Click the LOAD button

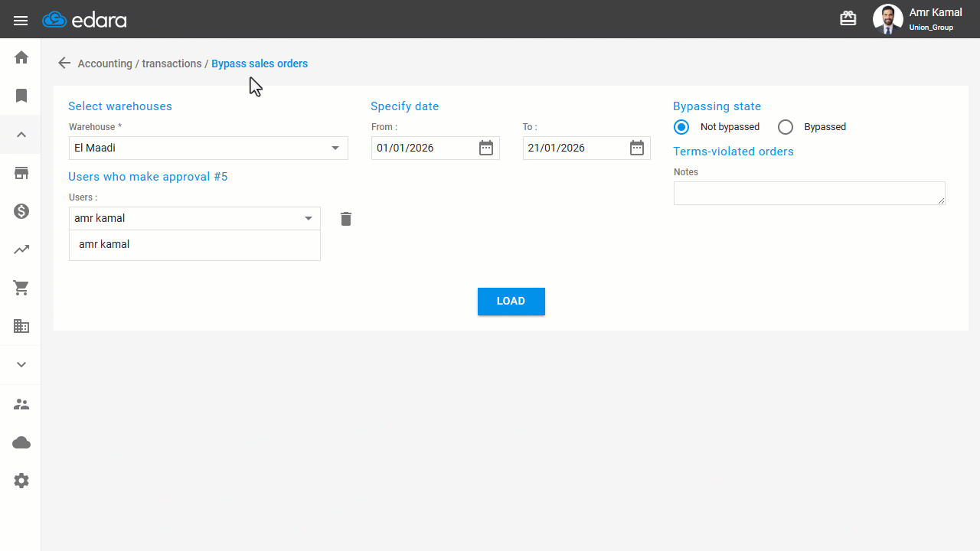tap(511, 302)
